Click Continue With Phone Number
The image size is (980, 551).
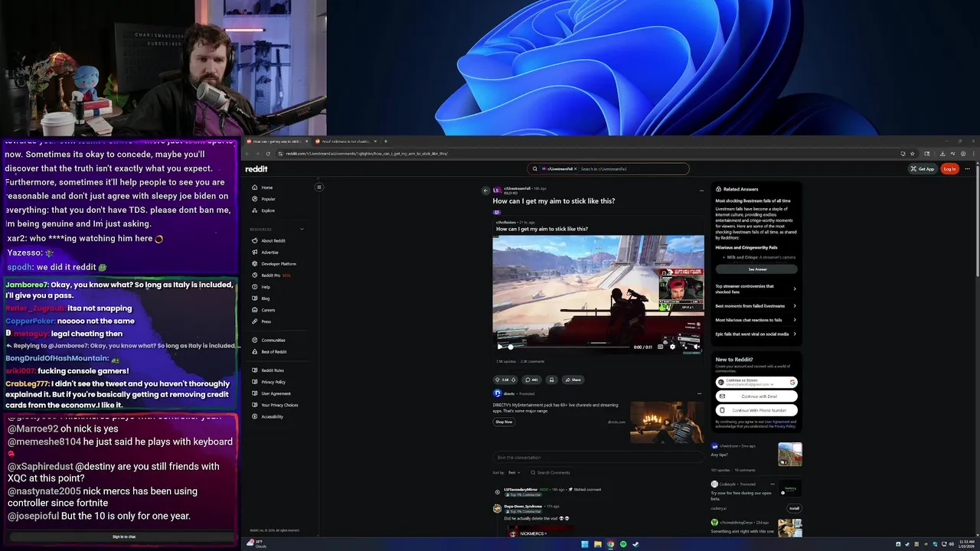click(x=756, y=410)
